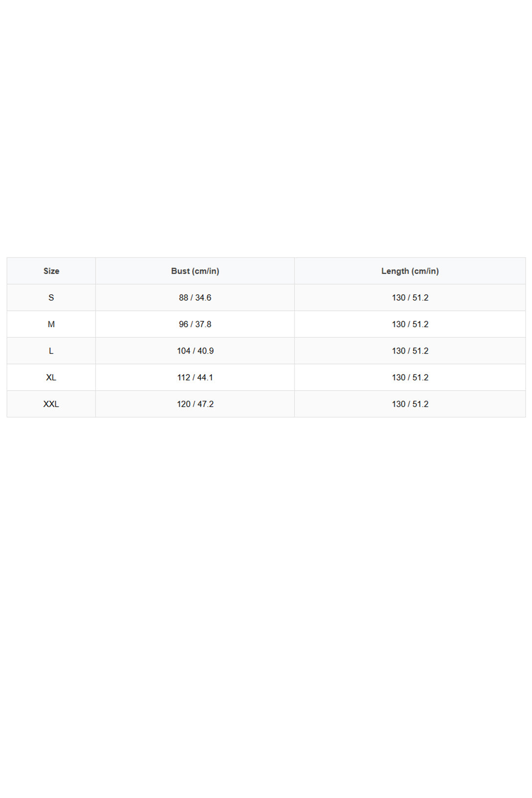Click the 96 / 37.8 bust value
Screen dimensions: 532x798
pyautogui.click(x=195, y=324)
